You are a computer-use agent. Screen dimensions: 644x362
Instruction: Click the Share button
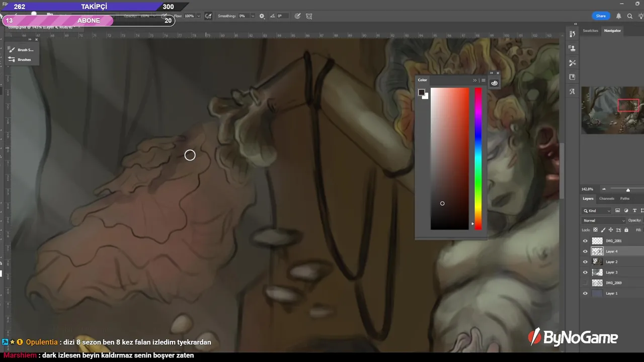pyautogui.click(x=601, y=16)
